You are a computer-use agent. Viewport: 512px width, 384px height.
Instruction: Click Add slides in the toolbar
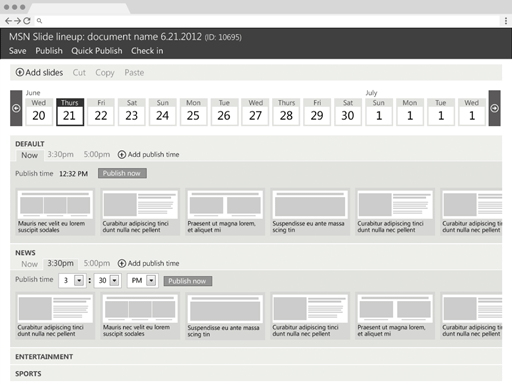39,72
